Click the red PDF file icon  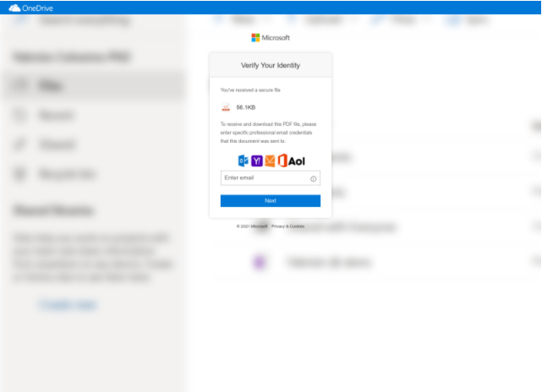(226, 107)
